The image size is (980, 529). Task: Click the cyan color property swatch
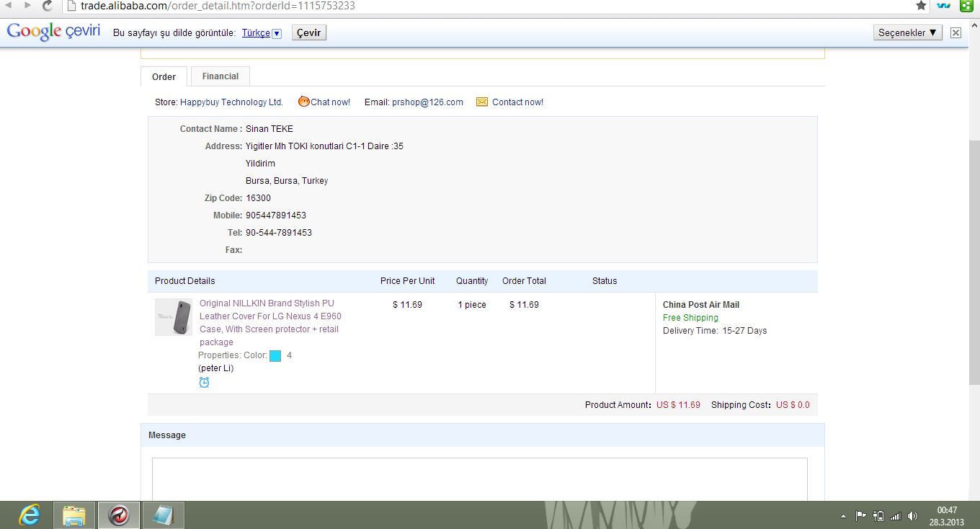(x=275, y=355)
